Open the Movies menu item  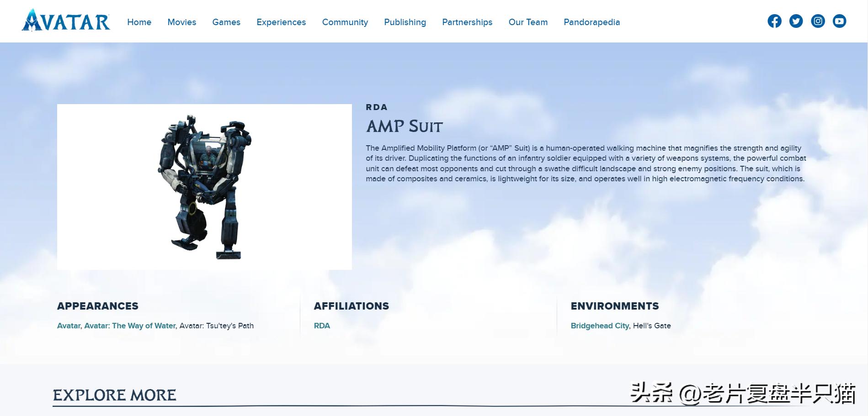point(181,22)
